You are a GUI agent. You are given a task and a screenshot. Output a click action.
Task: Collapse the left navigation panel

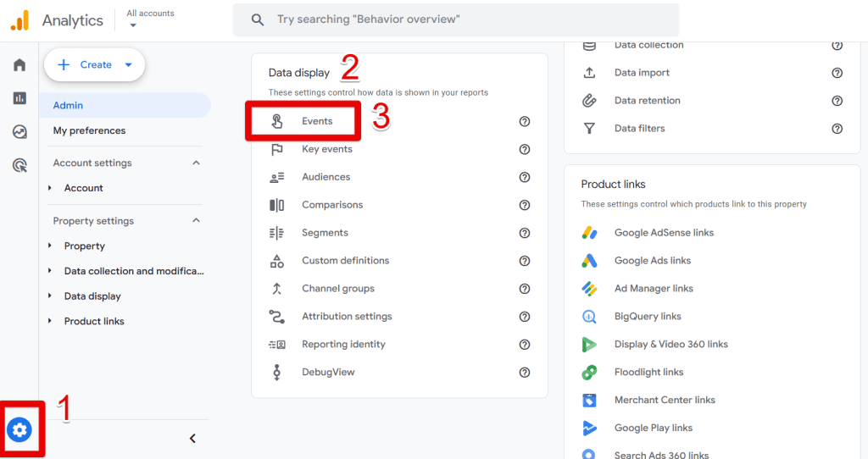(192, 439)
